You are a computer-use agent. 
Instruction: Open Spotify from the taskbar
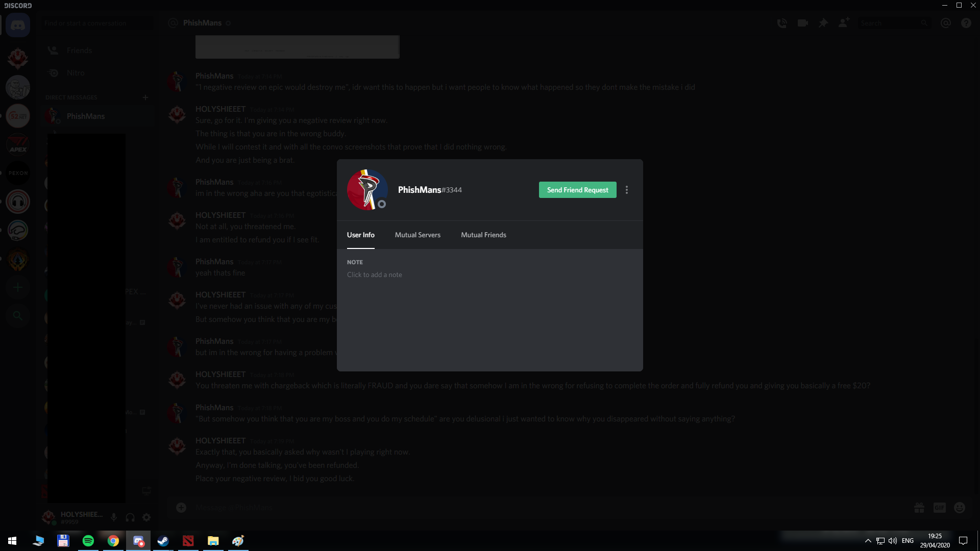[x=88, y=541]
